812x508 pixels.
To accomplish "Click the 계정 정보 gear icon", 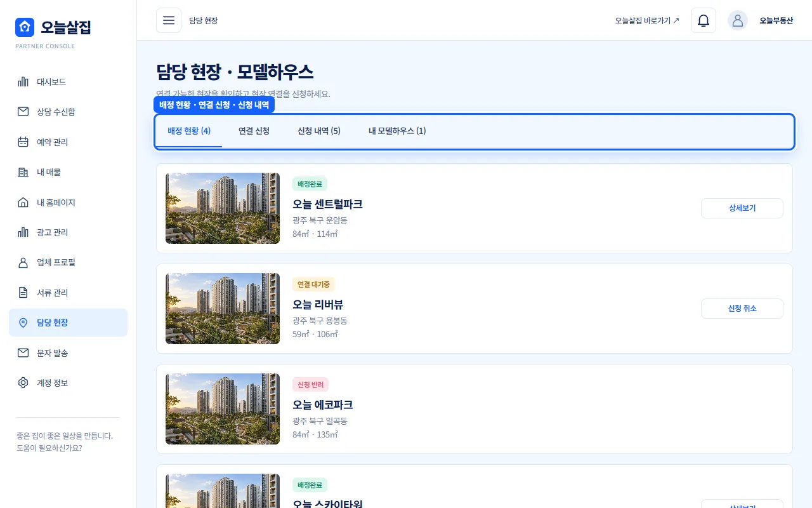I will pos(23,383).
